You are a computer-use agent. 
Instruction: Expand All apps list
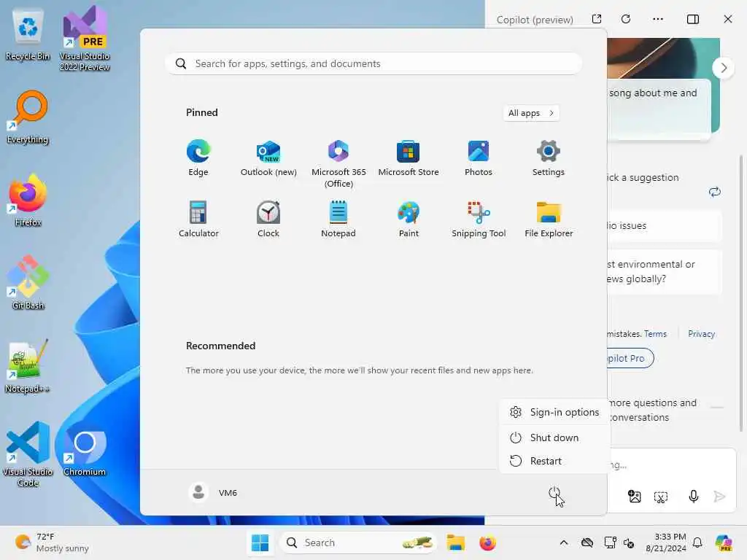point(531,113)
